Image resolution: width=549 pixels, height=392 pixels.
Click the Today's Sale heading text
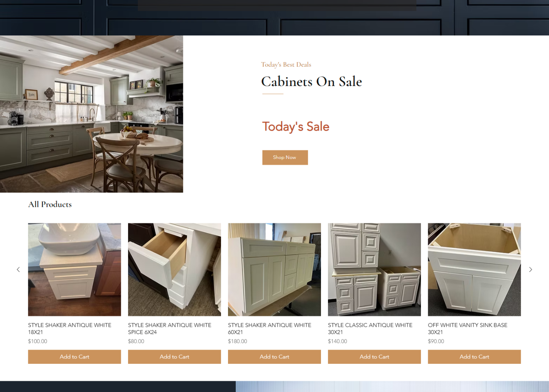(x=296, y=127)
